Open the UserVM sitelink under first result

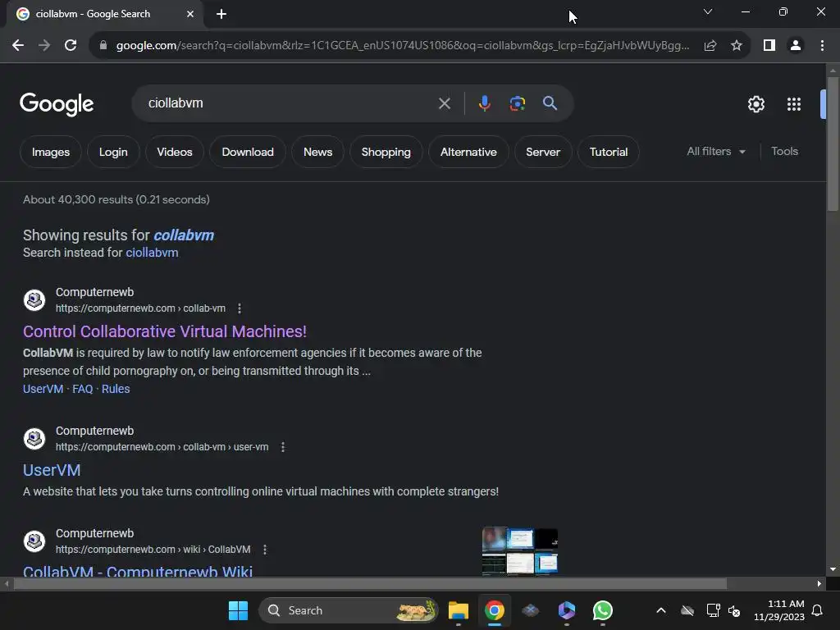[43, 389]
